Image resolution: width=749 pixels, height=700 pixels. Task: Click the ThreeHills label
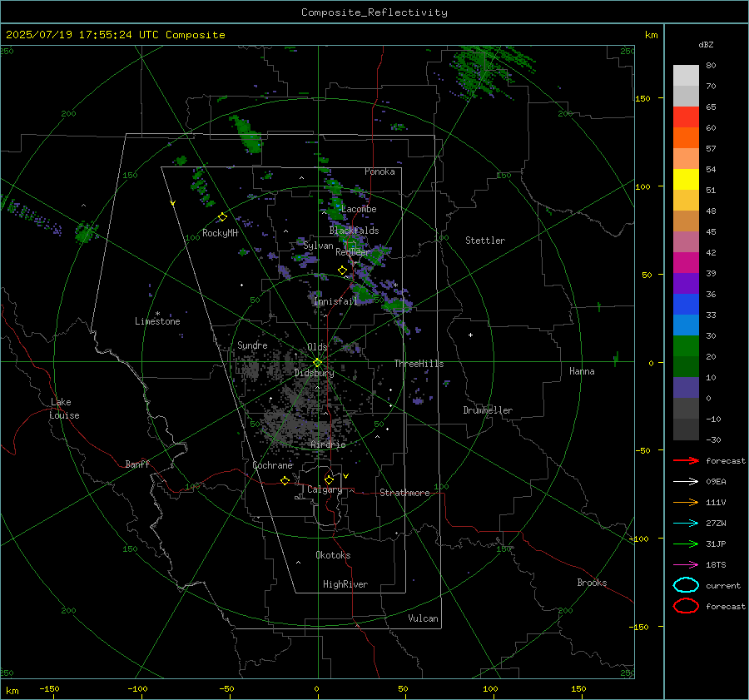click(x=419, y=364)
